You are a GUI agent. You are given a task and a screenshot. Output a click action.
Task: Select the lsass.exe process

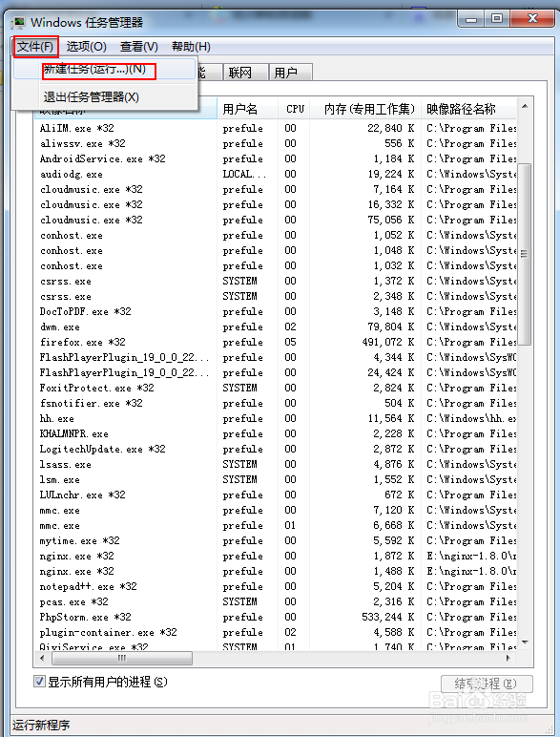[276, 464]
